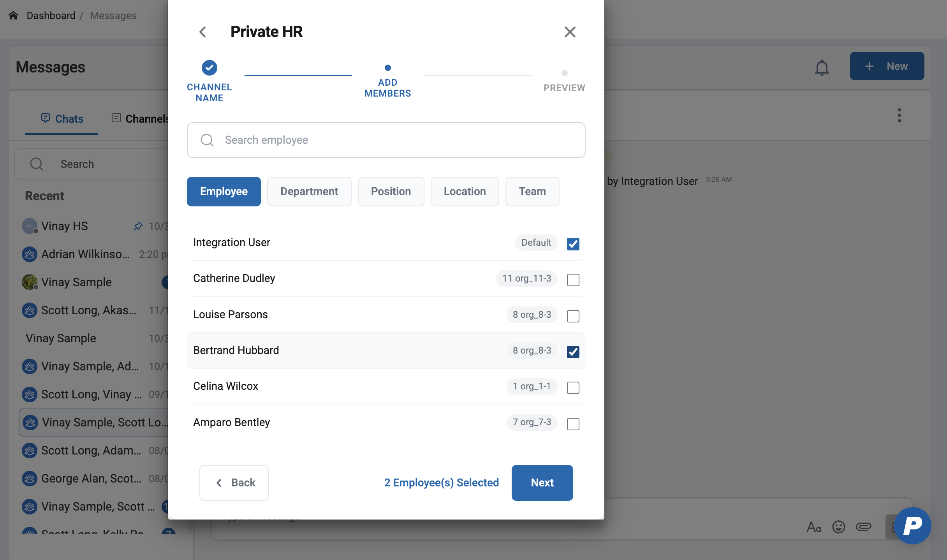Click the Next button
947x560 pixels.
click(x=542, y=483)
